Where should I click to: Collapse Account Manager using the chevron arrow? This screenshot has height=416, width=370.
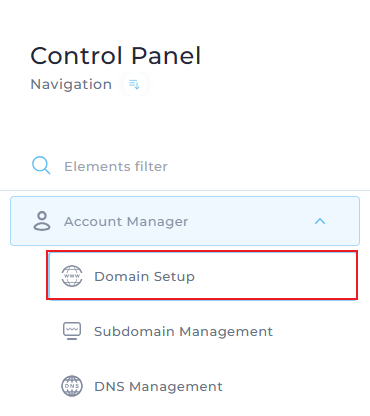point(320,221)
